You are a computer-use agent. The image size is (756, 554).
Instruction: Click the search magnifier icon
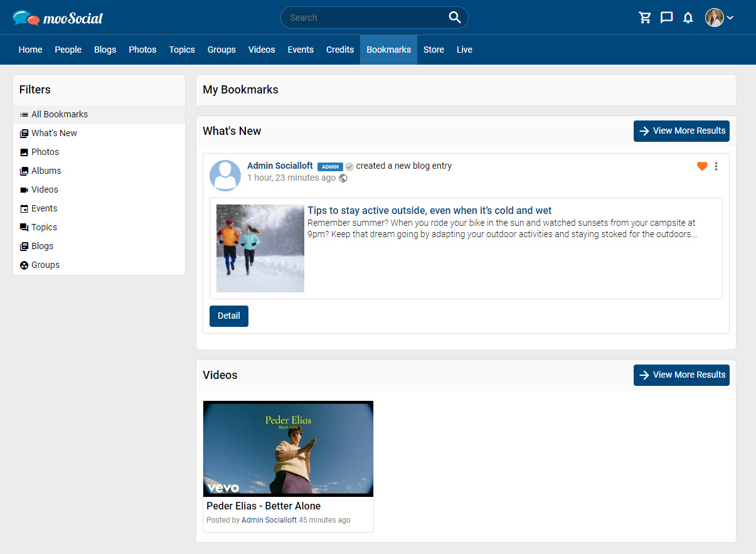pyautogui.click(x=455, y=18)
